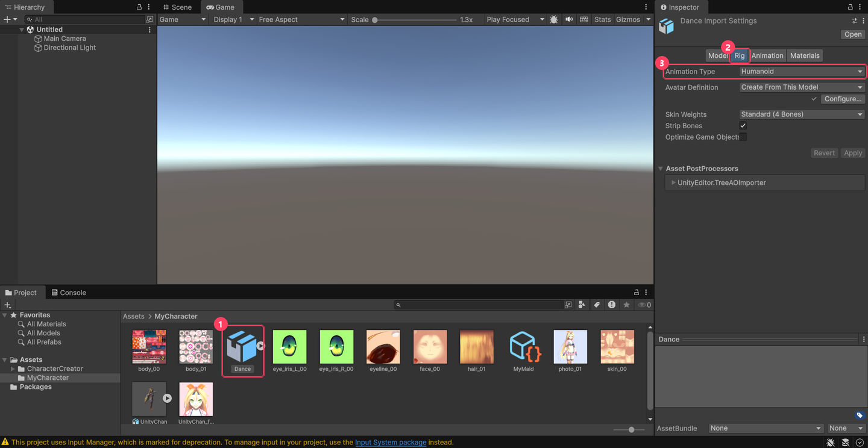Screen dimensions: 868x448
Task: Click the Hierarchy search-by-type icon
Action: pos(150,19)
